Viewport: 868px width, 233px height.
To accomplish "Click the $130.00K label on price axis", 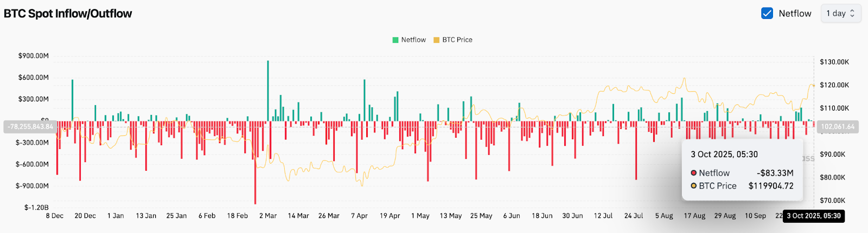I will point(834,62).
